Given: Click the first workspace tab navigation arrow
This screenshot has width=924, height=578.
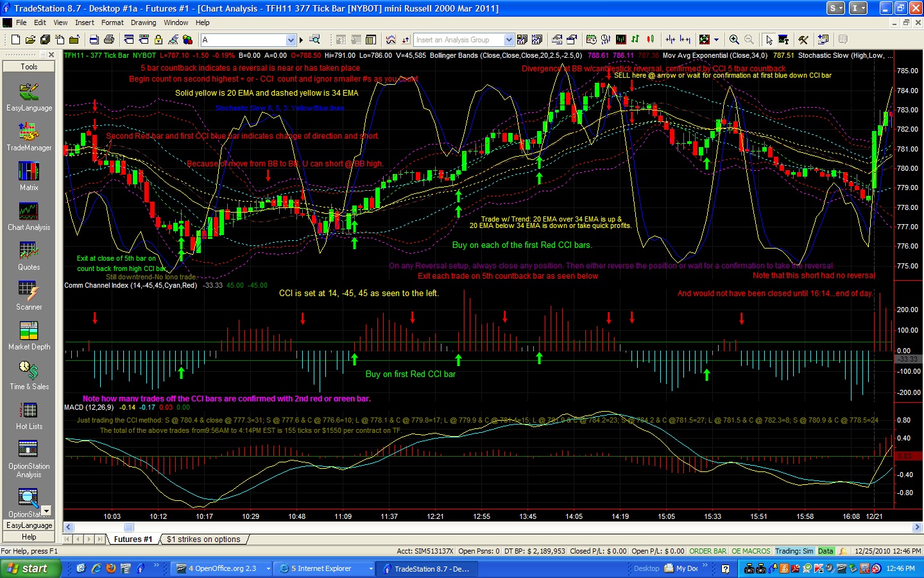Looking at the screenshot, I should click(x=67, y=539).
